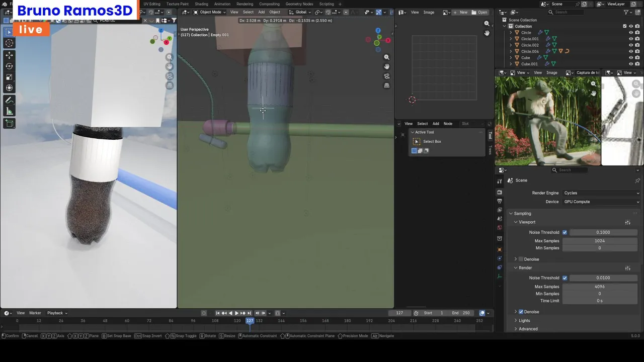Open Render sampling presets icon
The height and width of the screenshot is (362, 644).
627,268
